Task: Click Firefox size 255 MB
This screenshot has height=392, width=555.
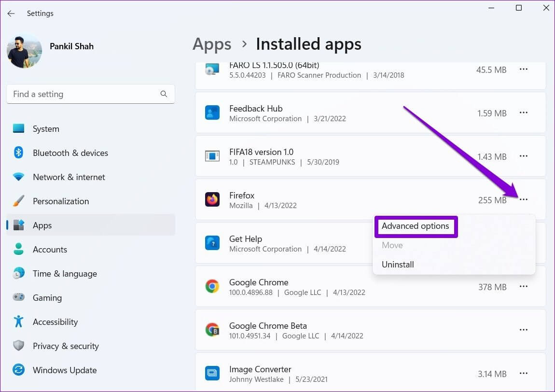Action: 492,200
